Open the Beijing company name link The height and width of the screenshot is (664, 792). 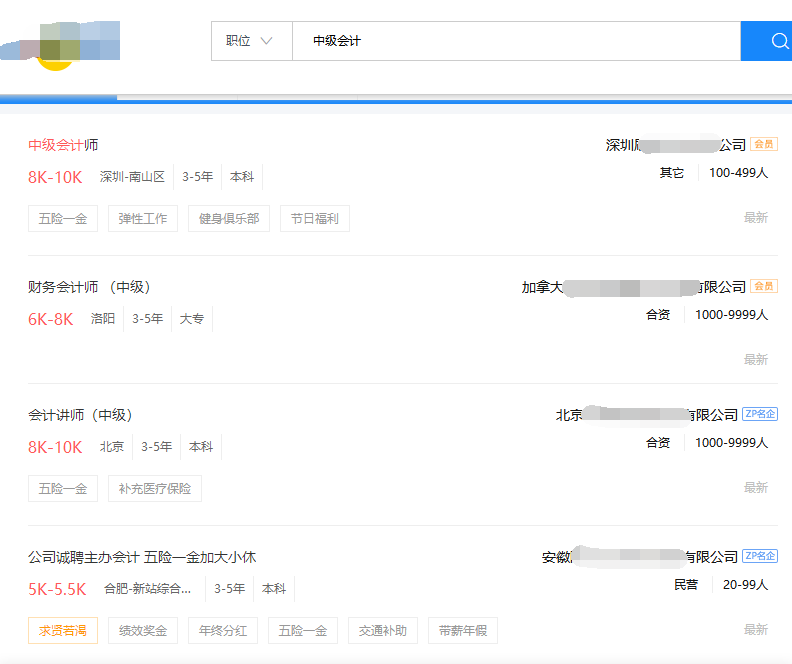[x=647, y=415]
